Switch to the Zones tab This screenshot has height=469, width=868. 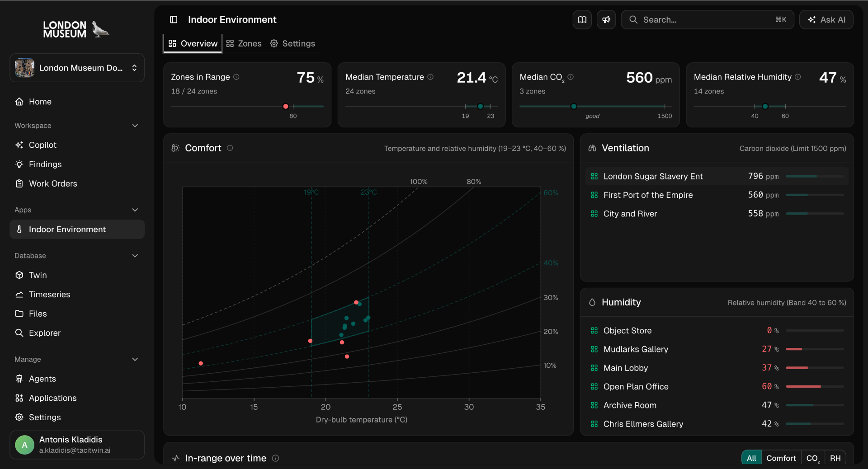(x=244, y=43)
